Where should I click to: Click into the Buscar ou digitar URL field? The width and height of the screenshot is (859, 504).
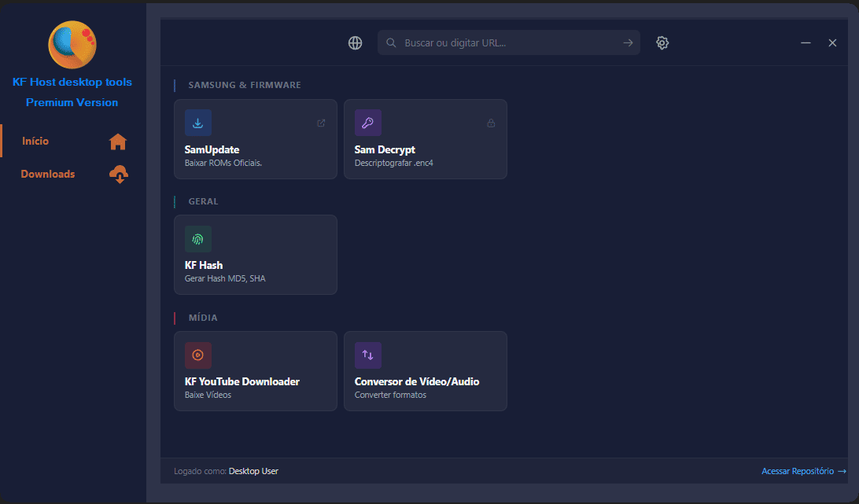click(x=503, y=42)
